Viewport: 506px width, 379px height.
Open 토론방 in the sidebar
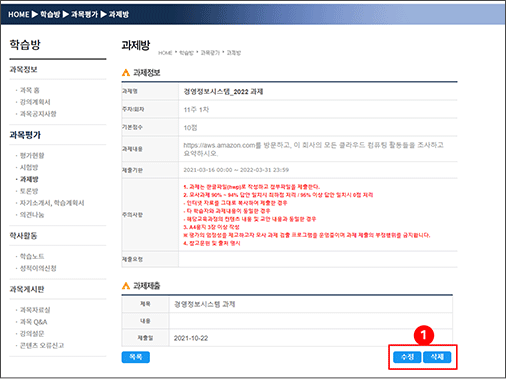(29, 191)
